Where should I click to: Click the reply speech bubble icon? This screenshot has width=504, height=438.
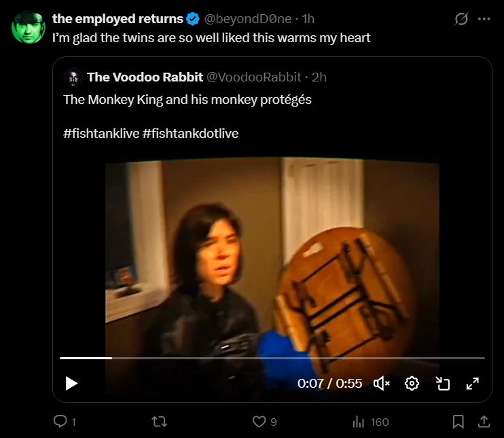click(60, 421)
